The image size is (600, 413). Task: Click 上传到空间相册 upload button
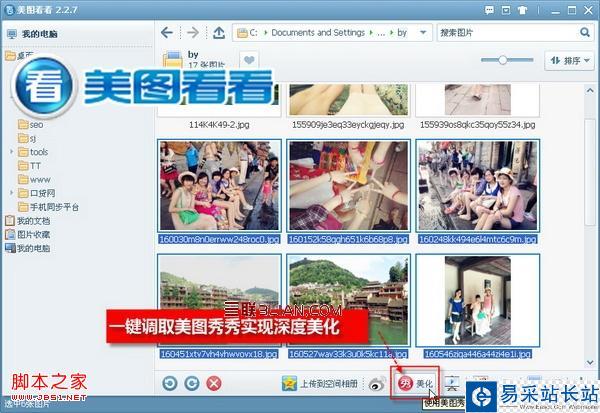[320, 383]
